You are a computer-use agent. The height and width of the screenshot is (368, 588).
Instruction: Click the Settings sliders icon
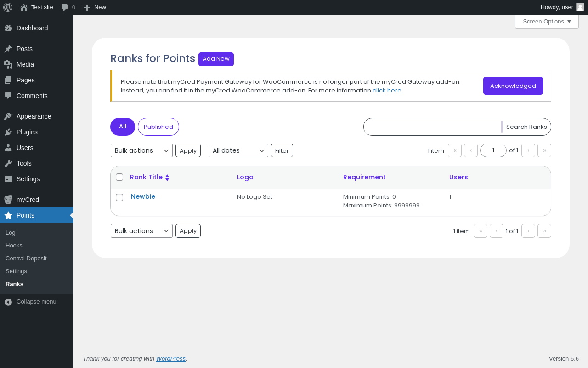point(8,179)
